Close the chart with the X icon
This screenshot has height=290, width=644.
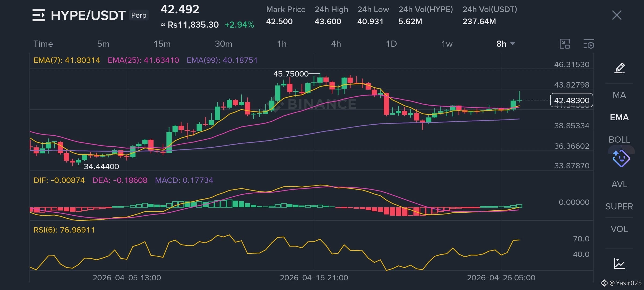click(617, 15)
